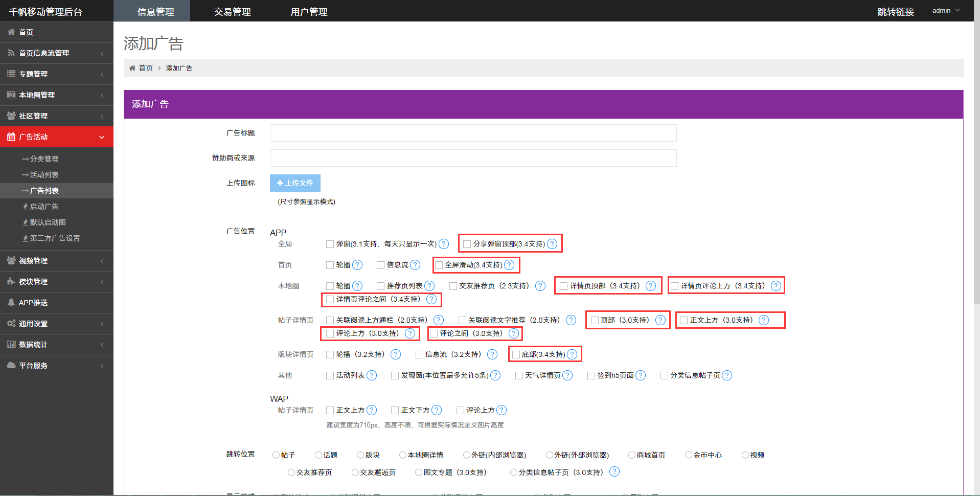Select the 帖子 jump position radio
This screenshot has height=496, width=980.
point(276,455)
